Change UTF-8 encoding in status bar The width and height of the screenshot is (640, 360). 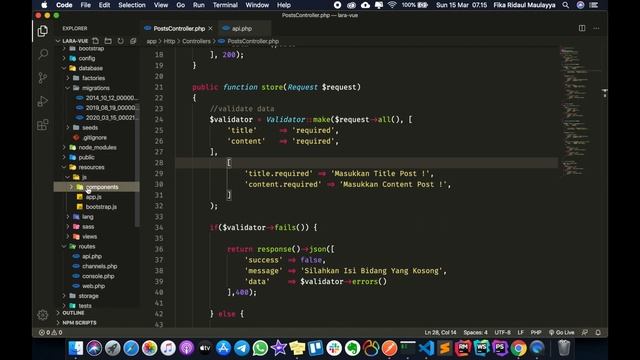[502, 332]
